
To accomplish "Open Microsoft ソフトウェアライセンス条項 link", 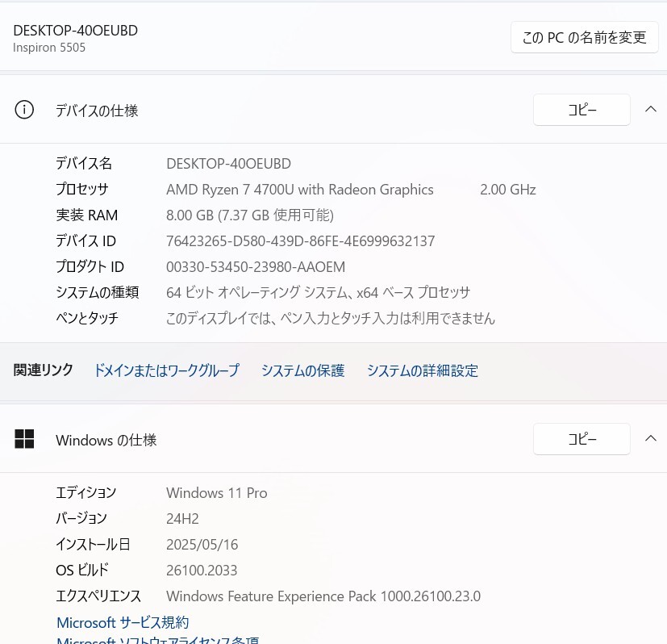I will (x=158, y=640).
